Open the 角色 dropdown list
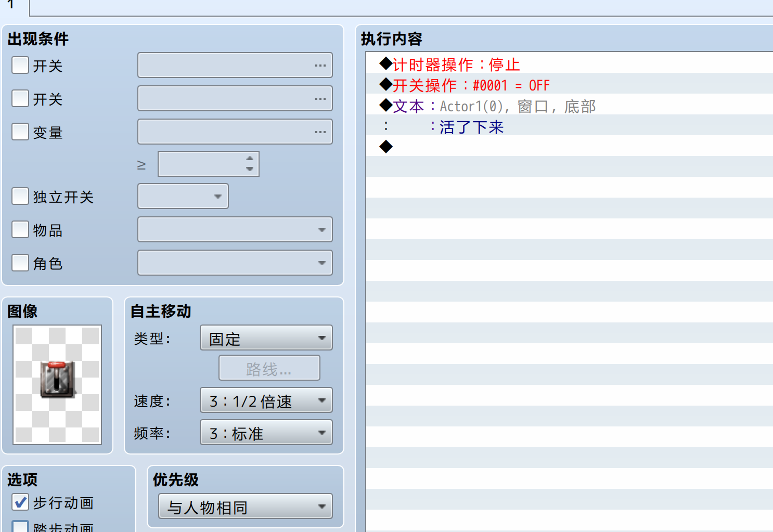Viewport: 773px width, 532px height. tap(235, 263)
